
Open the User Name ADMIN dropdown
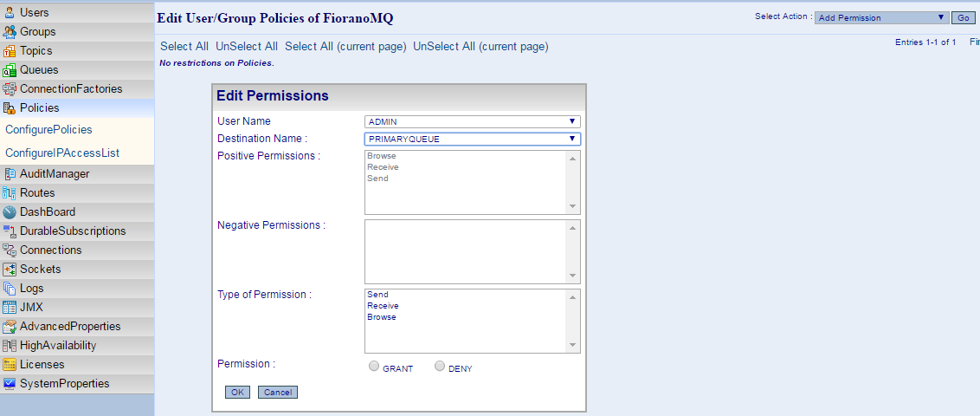pyautogui.click(x=473, y=122)
